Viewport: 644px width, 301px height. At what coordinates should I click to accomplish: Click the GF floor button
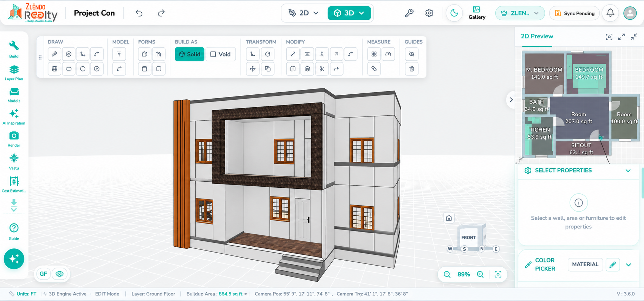pyautogui.click(x=44, y=274)
